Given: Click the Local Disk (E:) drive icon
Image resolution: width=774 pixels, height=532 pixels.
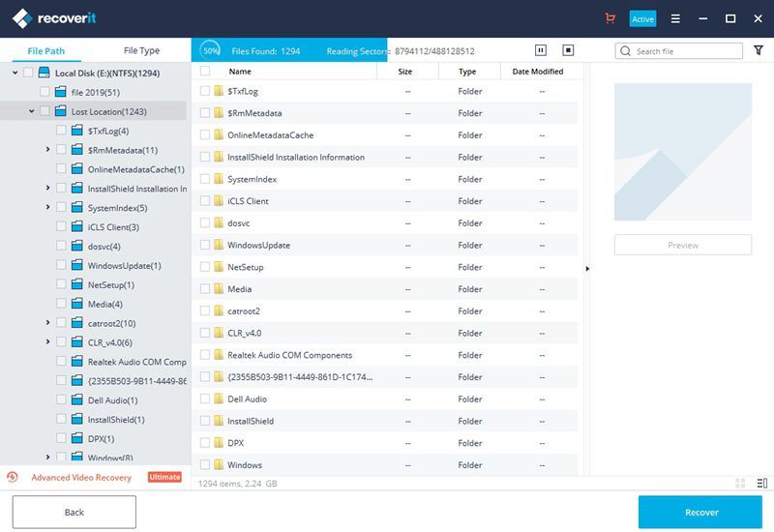Looking at the screenshot, I should pos(44,73).
